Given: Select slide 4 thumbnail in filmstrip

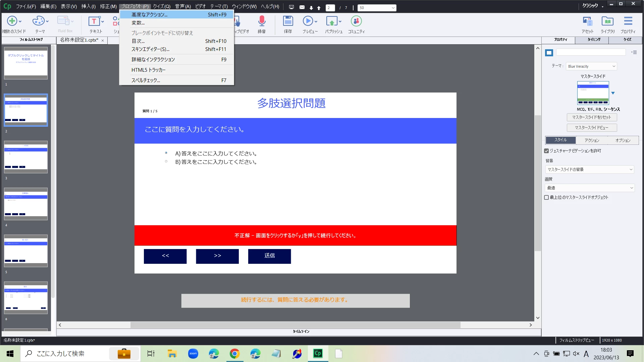Looking at the screenshot, I should coord(26,204).
